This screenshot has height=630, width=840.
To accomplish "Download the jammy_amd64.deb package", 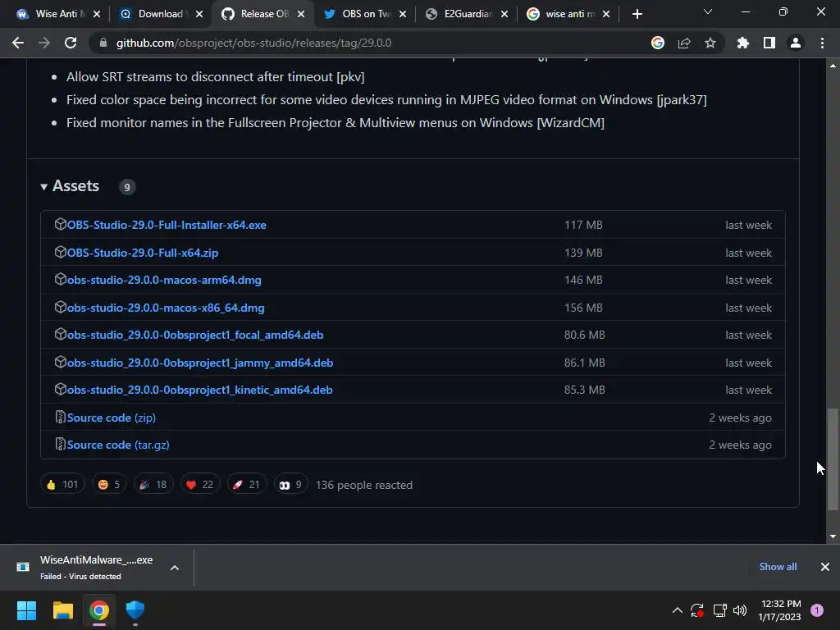I will (x=200, y=363).
